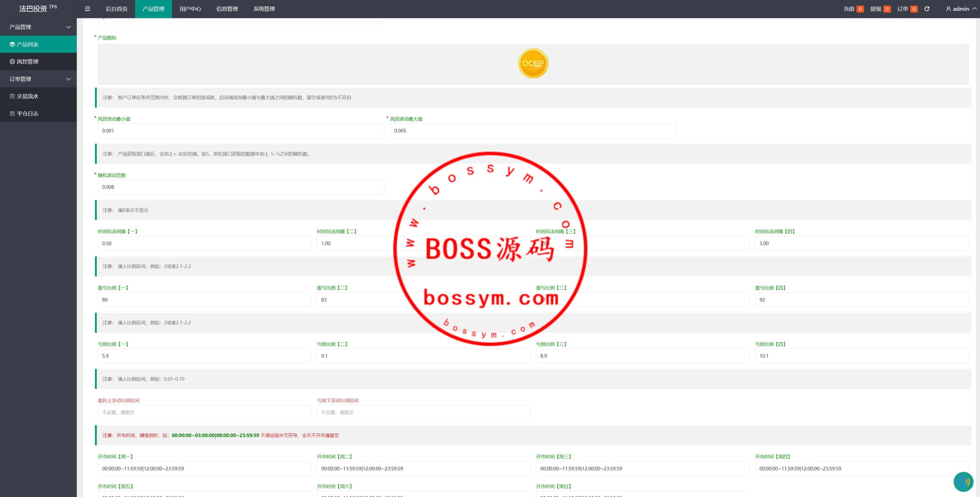Viewport: 980px width, 497px height.
Task: Click the 盈亏比例【四】 input field
Action: (x=862, y=300)
